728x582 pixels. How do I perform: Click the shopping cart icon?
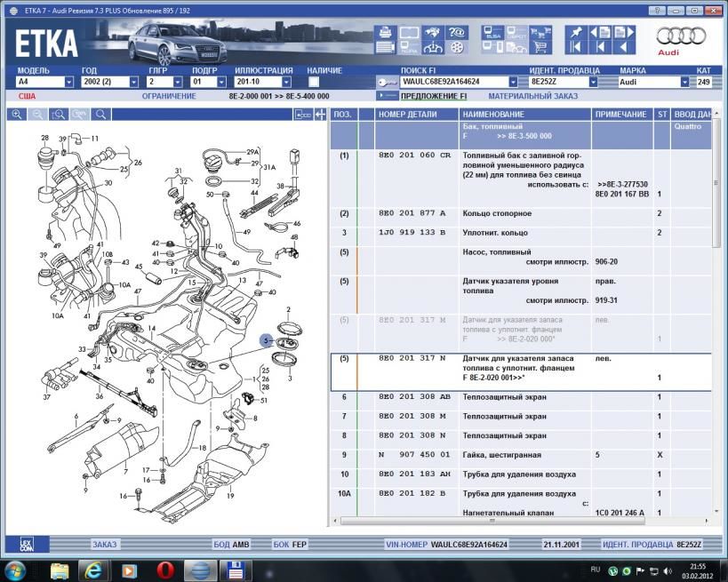click(540, 48)
